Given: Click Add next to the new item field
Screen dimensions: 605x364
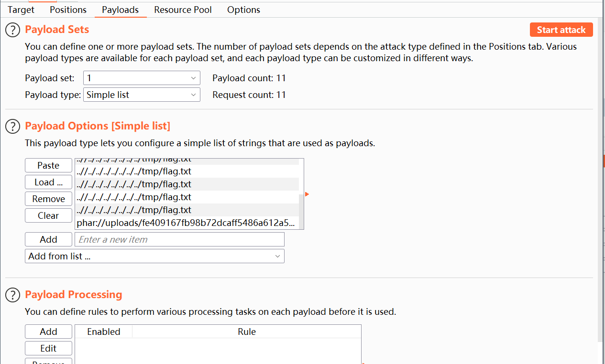Looking at the screenshot, I should click(48, 239).
